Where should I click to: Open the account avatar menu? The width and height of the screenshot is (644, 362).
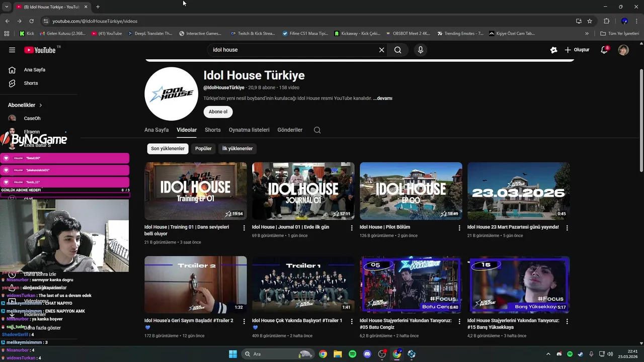[623, 50]
